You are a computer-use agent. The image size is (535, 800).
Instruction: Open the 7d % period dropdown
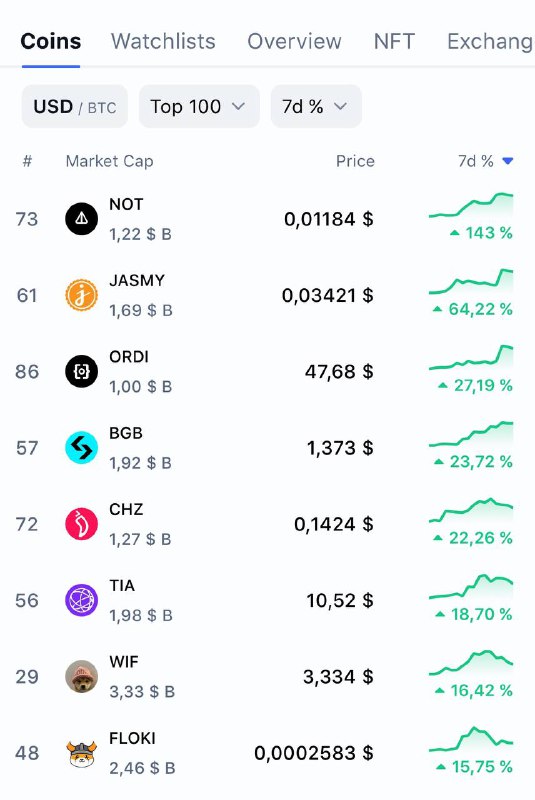tap(316, 107)
